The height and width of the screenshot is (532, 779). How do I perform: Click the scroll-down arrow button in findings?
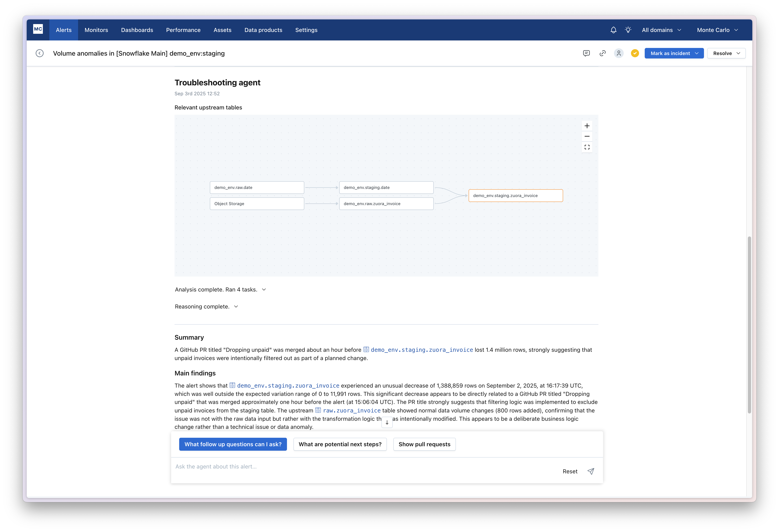pos(386,422)
